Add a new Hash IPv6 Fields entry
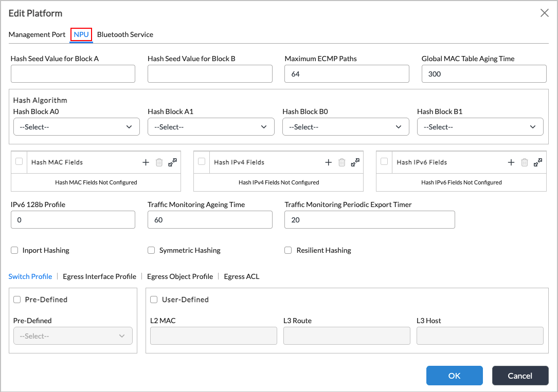The image size is (558, 392). (511, 162)
